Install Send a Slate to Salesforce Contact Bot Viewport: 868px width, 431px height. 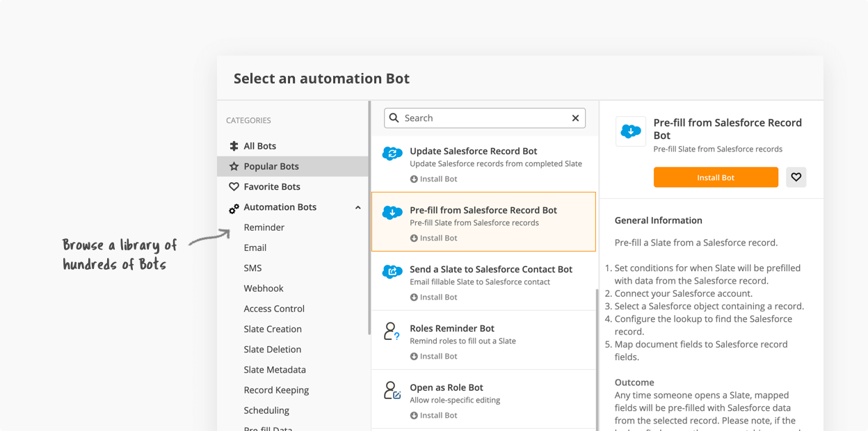click(x=434, y=297)
